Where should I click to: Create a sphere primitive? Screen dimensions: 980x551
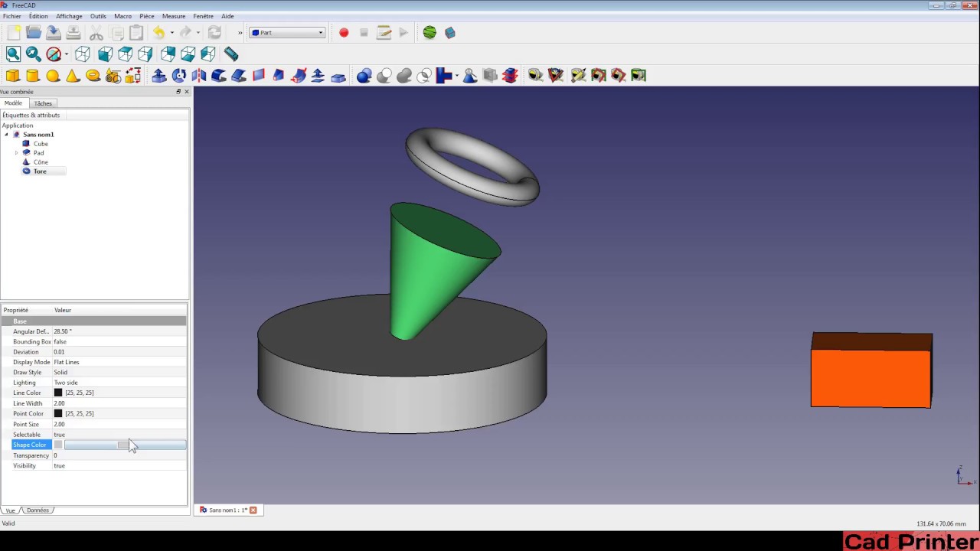pos(53,75)
